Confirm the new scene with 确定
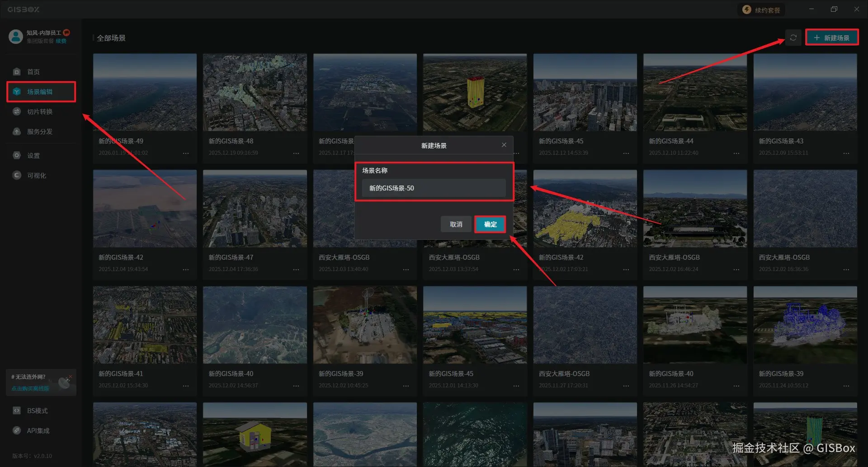Image resolution: width=868 pixels, height=467 pixels. click(x=490, y=224)
